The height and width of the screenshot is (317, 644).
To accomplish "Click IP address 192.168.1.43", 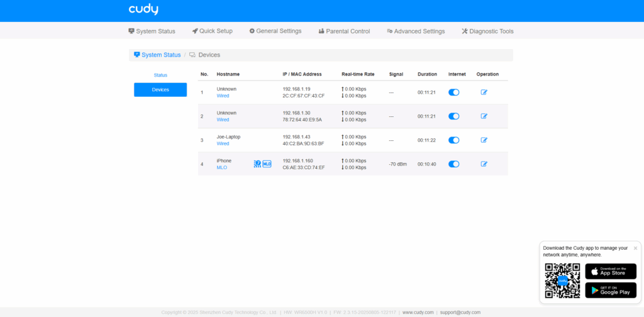I will 297,136.
